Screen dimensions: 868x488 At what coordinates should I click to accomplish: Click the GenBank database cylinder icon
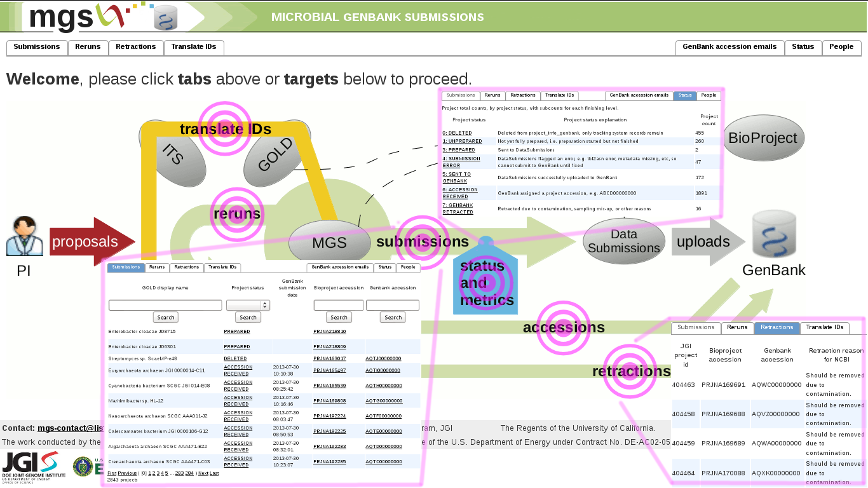point(774,234)
